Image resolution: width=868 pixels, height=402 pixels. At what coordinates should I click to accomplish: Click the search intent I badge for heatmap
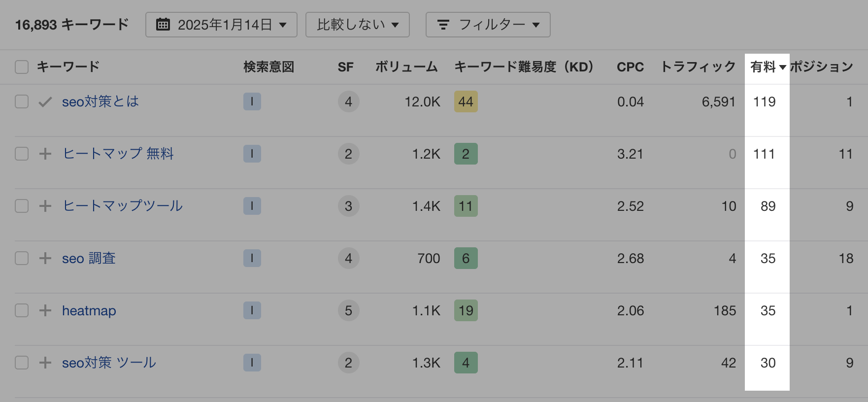coord(252,310)
